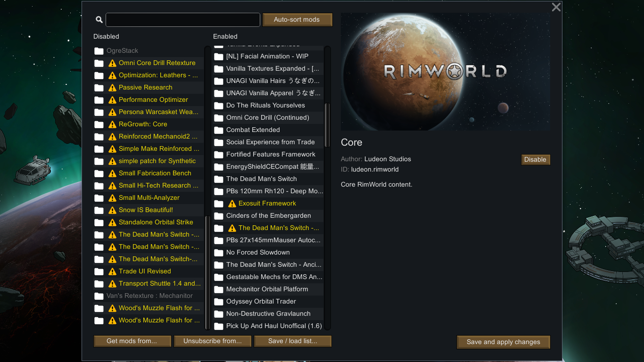
Task: Click warning icon by Small Fabrication Bench
Action: pyautogui.click(x=112, y=173)
